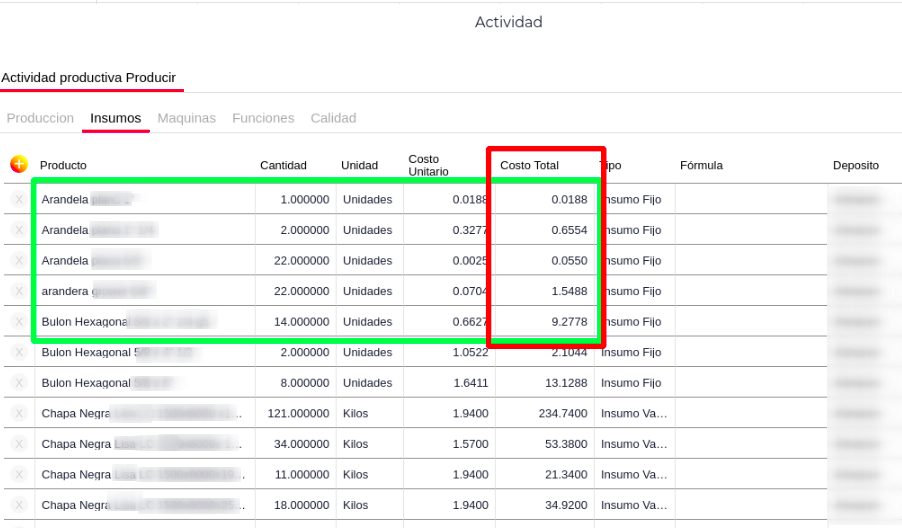
Task: Open the Actividad productiva Producir section tab
Action: (88, 77)
